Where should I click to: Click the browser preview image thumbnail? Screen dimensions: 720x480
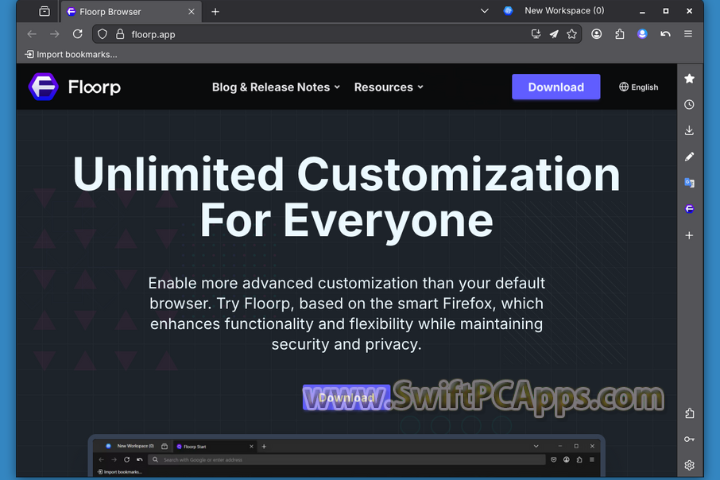[347, 456]
